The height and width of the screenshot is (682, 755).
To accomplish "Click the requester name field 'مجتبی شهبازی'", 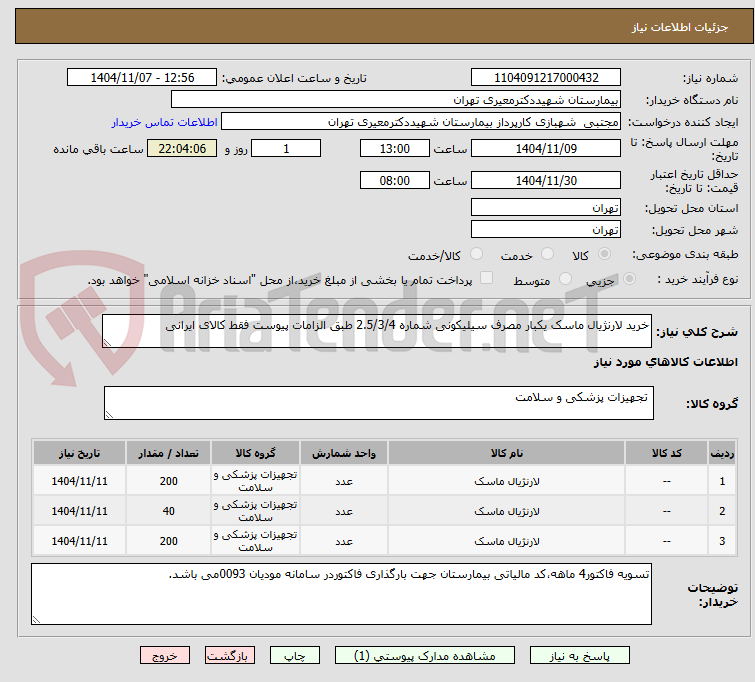I will click(x=421, y=122).
